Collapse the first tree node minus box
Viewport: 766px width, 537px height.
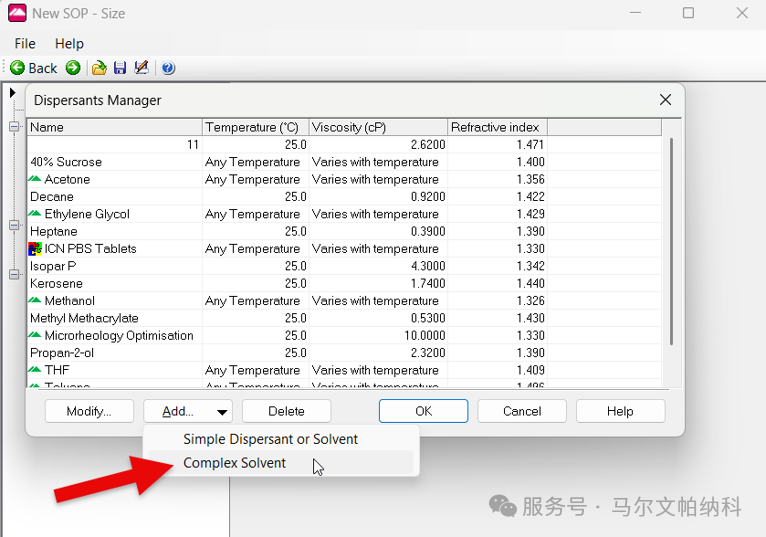click(14, 127)
